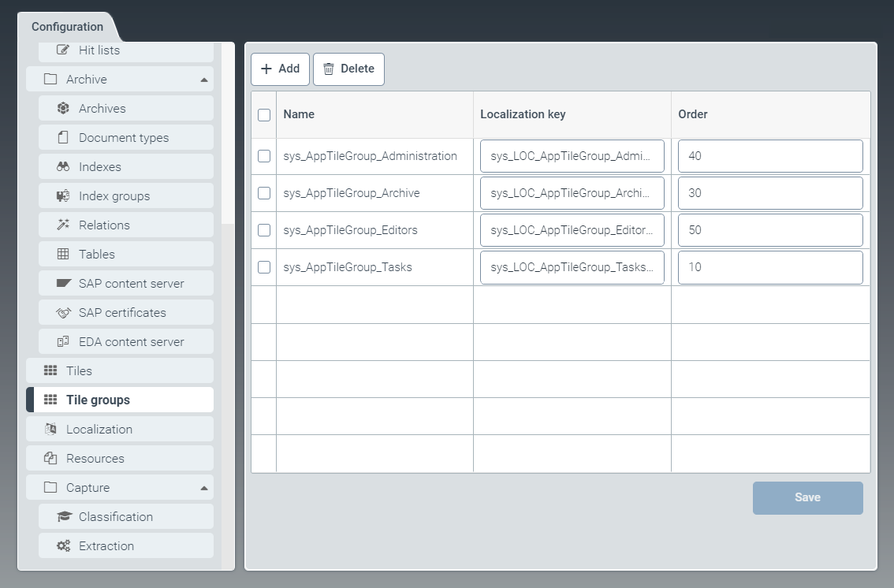The height and width of the screenshot is (588, 894).
Task: Click the cube icon next to Archives
Action: tap(63, 109)
